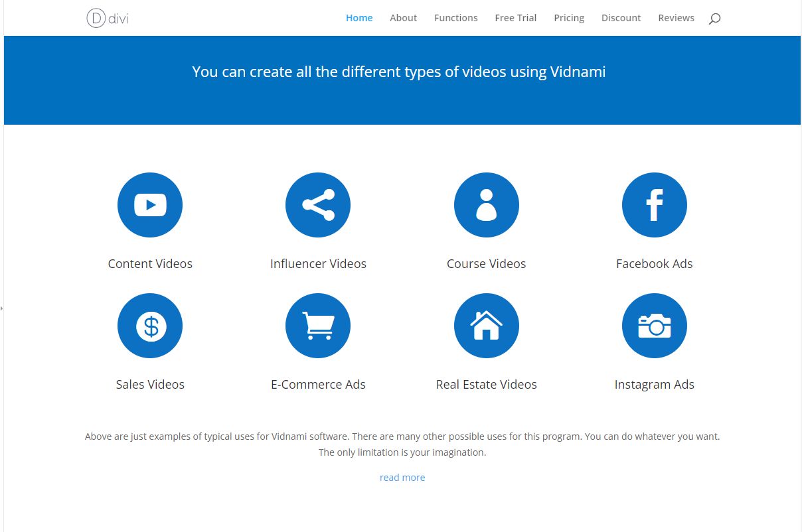Open the Free Trial menu item
Viewport: 802px width, 532px height.
coord(516,18)
